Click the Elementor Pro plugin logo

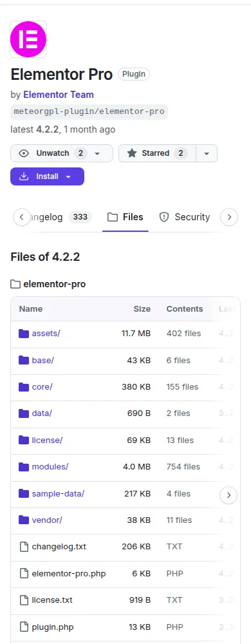(28, 39)
